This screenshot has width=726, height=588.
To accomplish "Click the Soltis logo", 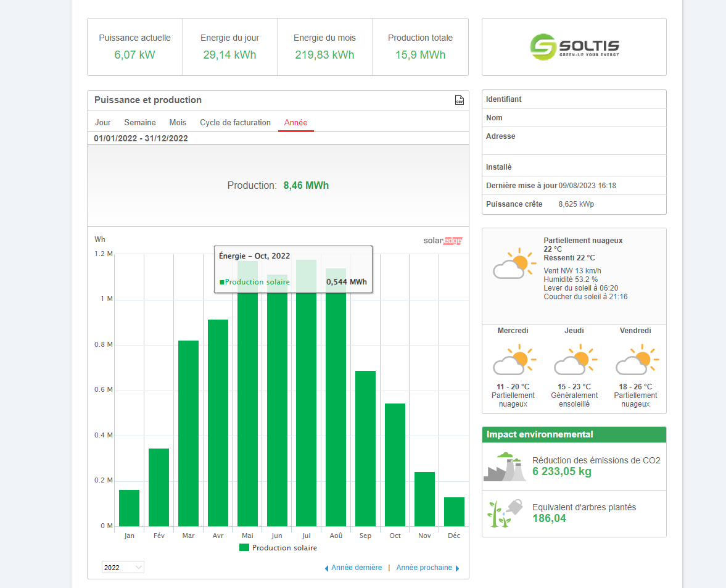I will pyautogui.click(x=574, y=47).
